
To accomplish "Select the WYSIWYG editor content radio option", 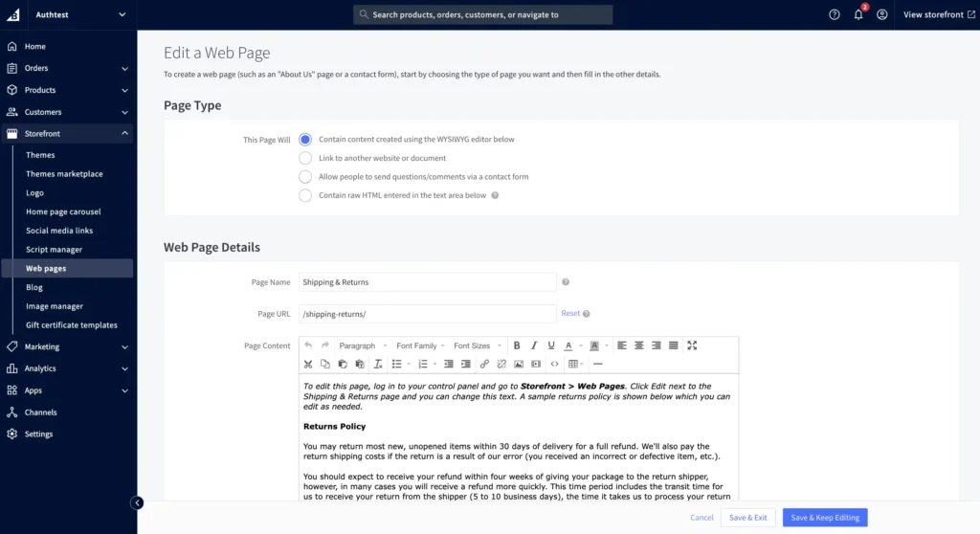I will click(305, 140).
